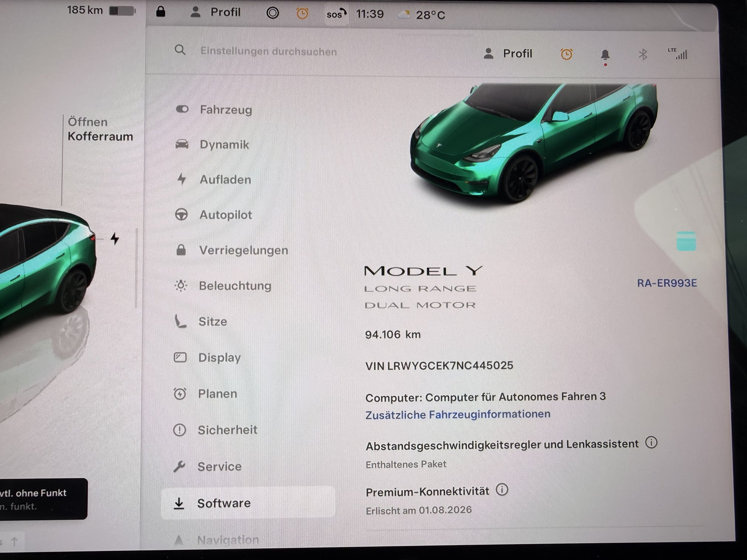Click the 11:39 clock display

tap(370, 14)
